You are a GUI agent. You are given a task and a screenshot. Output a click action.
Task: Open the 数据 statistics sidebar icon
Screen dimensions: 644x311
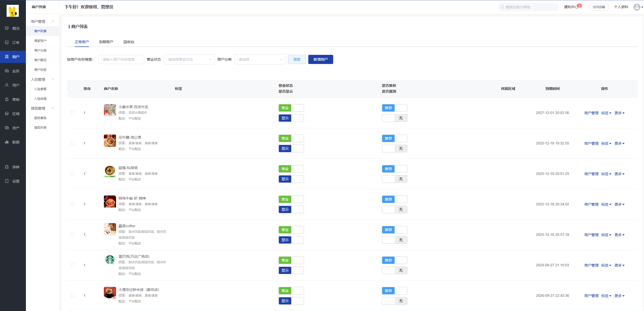[7, 142]
